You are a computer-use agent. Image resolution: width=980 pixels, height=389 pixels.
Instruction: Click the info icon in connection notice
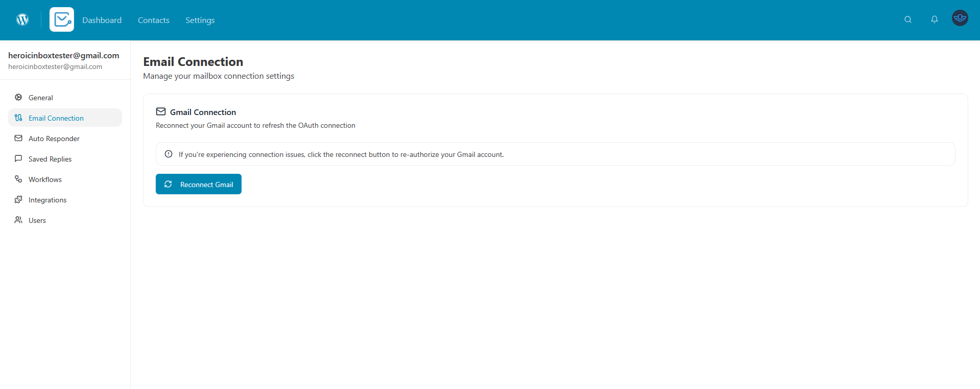tap(169, 154)
